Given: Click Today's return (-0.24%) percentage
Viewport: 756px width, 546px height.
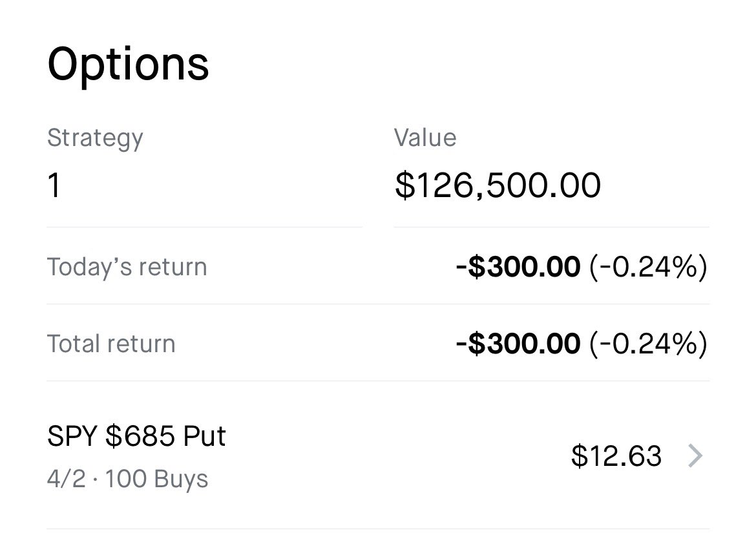Looking at the screenshot, I should (648, 267).
